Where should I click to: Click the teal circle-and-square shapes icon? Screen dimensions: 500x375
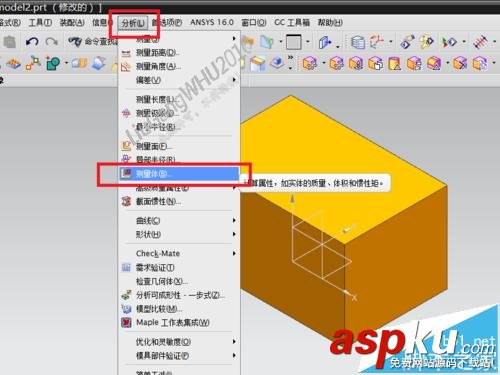pos(53,63)
